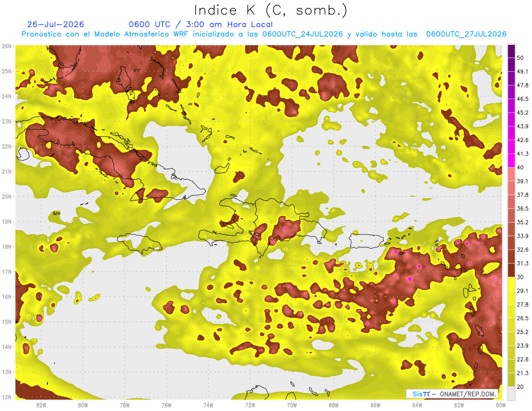532x411 pixels.
Task: Click the colorbar value 20
Action: (521, 387)
